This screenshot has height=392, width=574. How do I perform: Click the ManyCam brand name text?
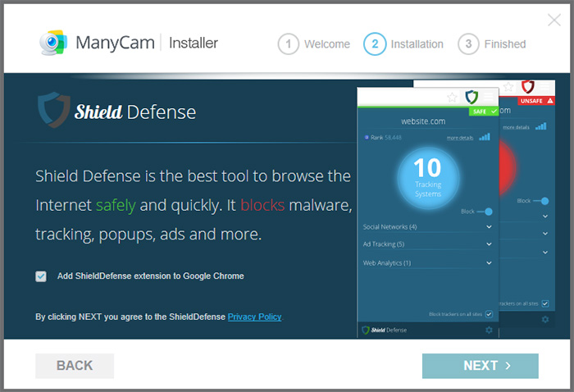click(x=116, y=43)
